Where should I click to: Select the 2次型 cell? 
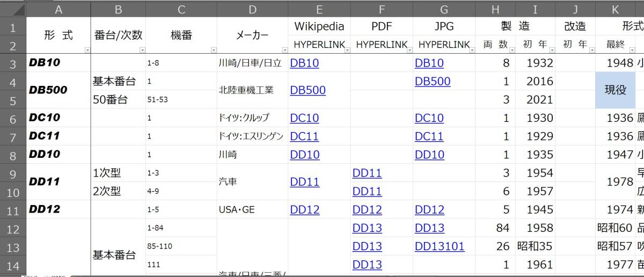click(118, 191)
